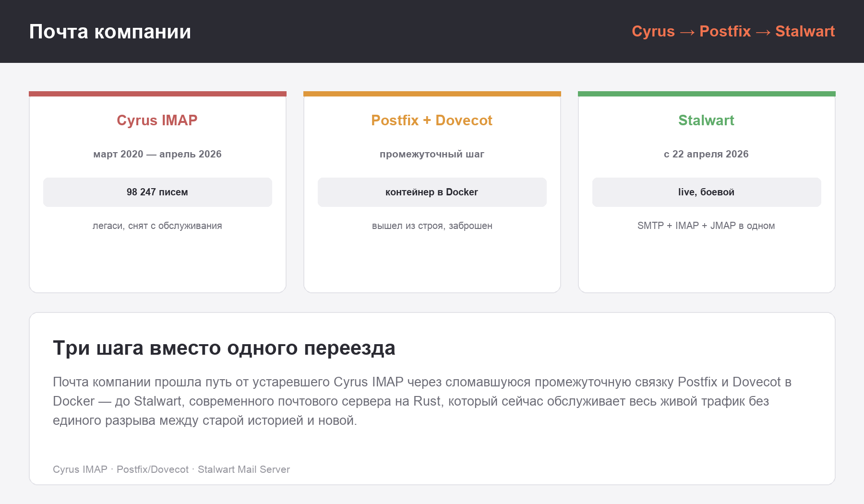Image resolution: width=864 pixels, height=504 pixels.
Task: Click the 'Cyrus → Postfix → Stalwart' header text
Action: pos(733,31)
